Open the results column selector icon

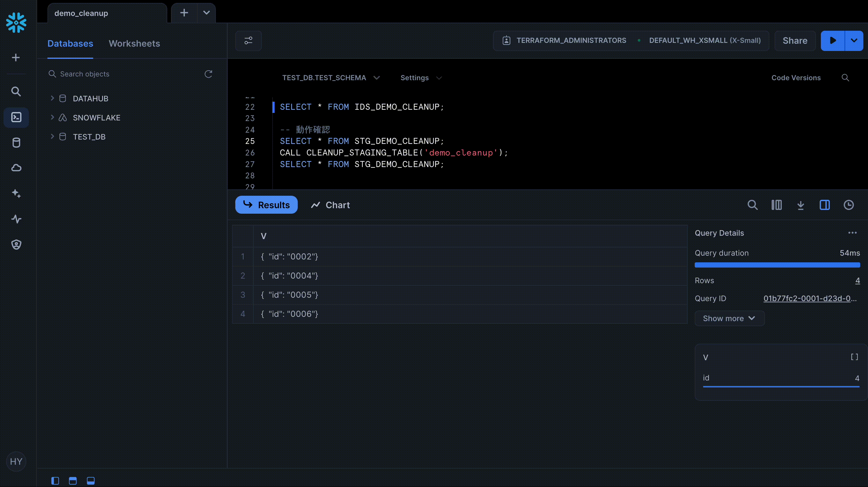[x=776, y=205]
